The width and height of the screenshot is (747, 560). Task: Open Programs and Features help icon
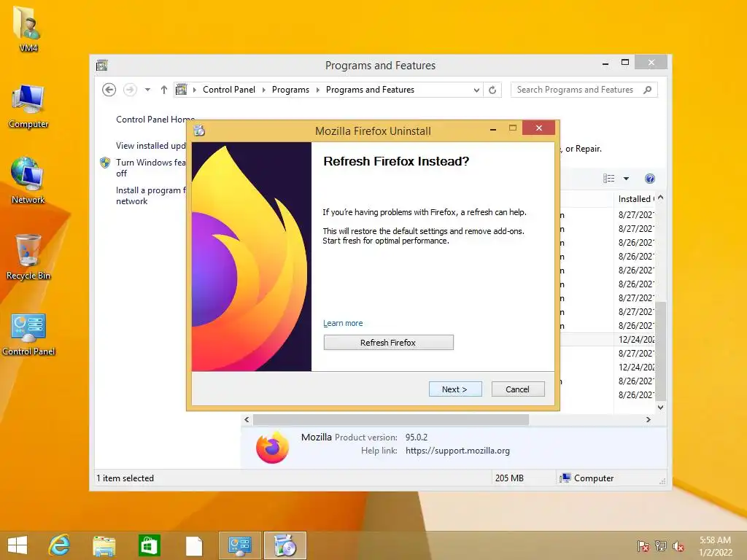[x=650, y=179]
